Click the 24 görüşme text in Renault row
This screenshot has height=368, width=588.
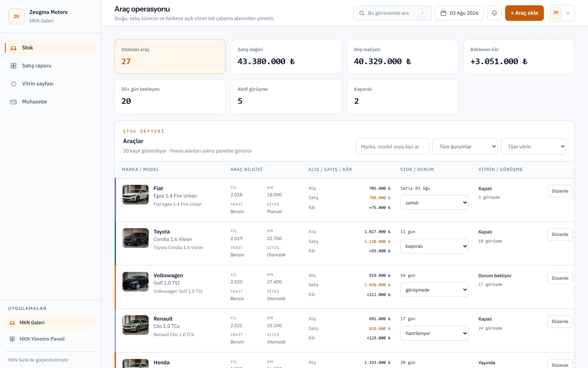point(490,328)
